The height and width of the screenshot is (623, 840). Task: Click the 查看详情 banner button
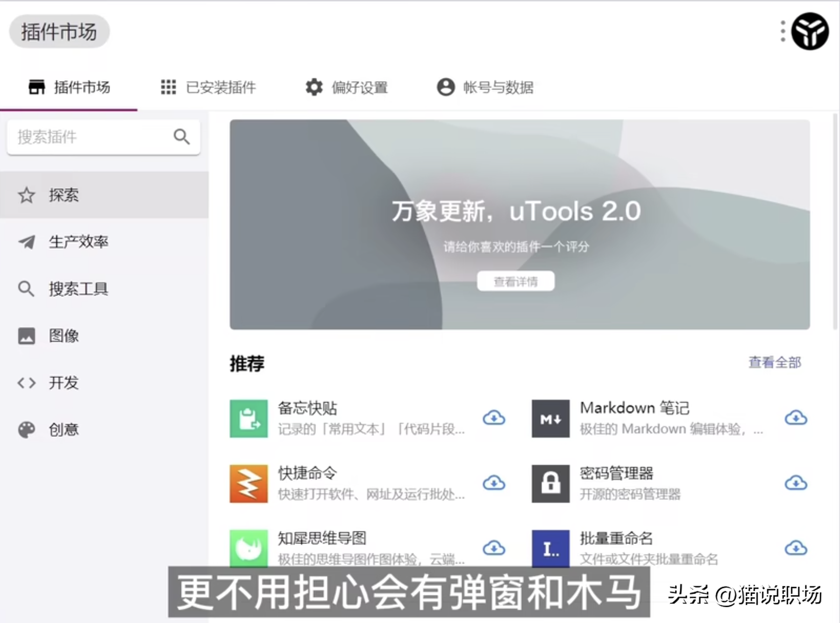tap(516, 281)
